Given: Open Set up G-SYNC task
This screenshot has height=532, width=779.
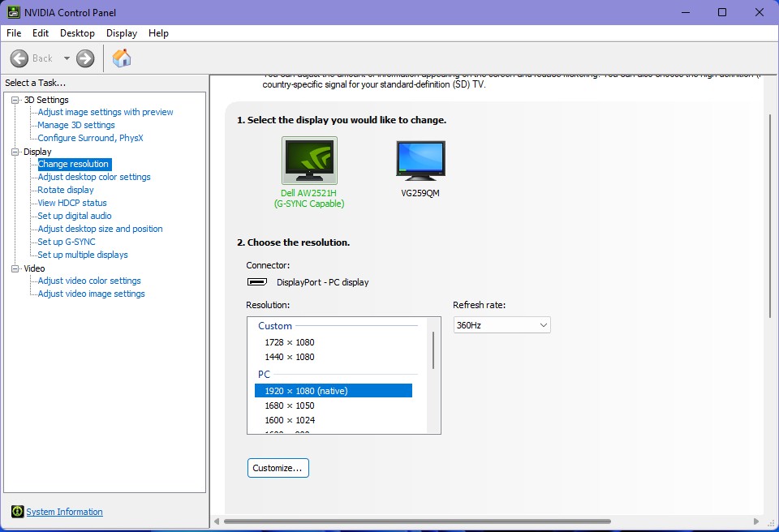Looking at the screenshot, I should (x=67, y=242).
